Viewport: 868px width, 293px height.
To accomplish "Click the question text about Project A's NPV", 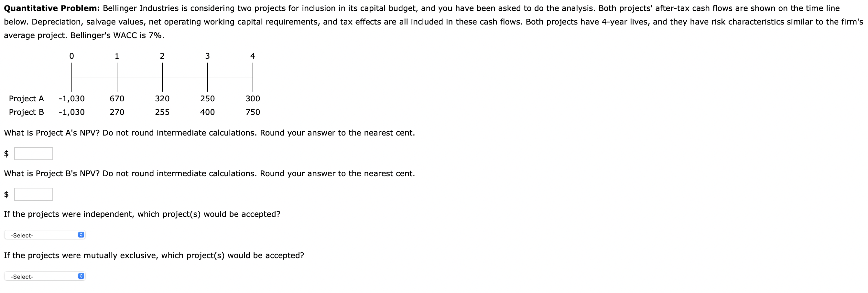I will click(x=209, y=133).
